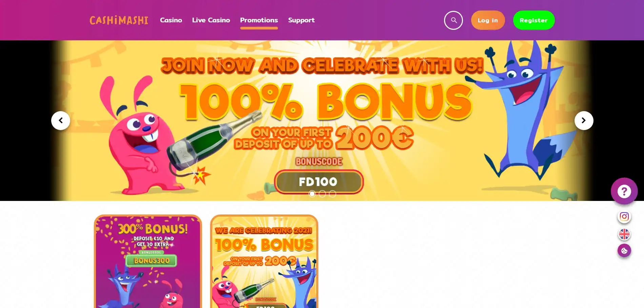Select the first carousel dot

tap(312, 193)
